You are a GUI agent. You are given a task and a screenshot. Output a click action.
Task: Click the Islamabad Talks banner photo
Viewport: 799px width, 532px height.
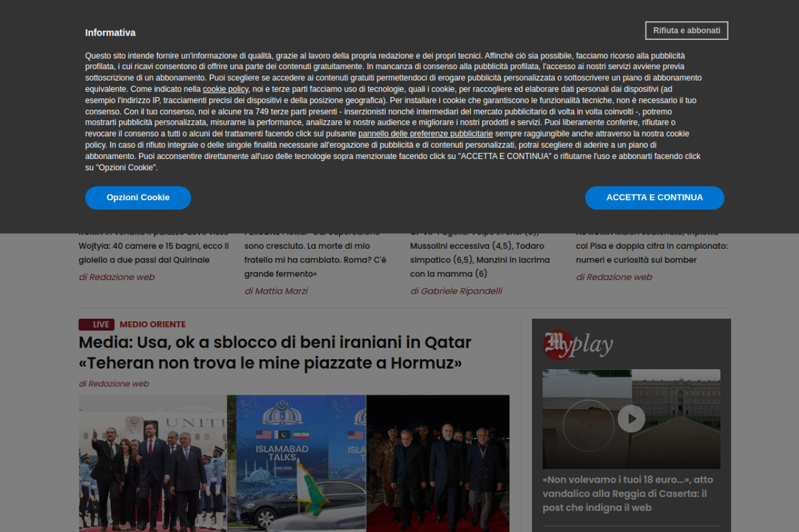coord(297,463)
